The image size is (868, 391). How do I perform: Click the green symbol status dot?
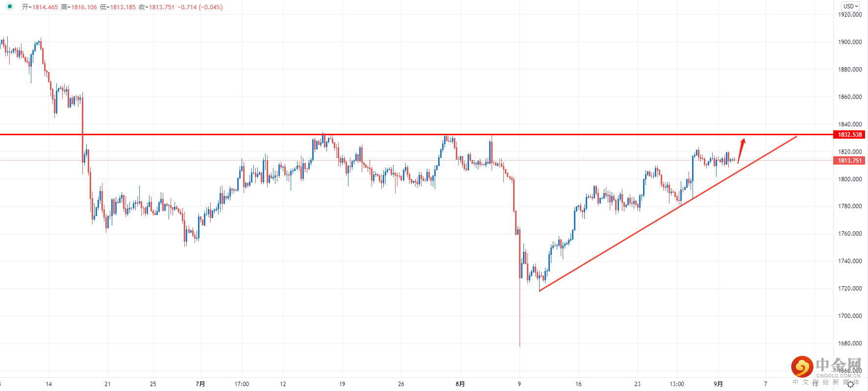pos(10,7)
